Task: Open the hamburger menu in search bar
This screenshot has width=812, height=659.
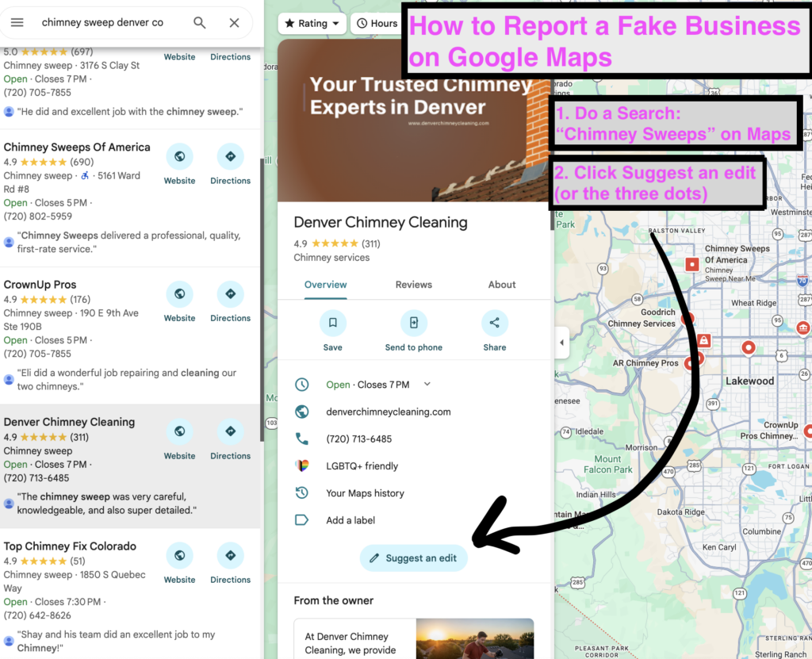Action: 17,23
